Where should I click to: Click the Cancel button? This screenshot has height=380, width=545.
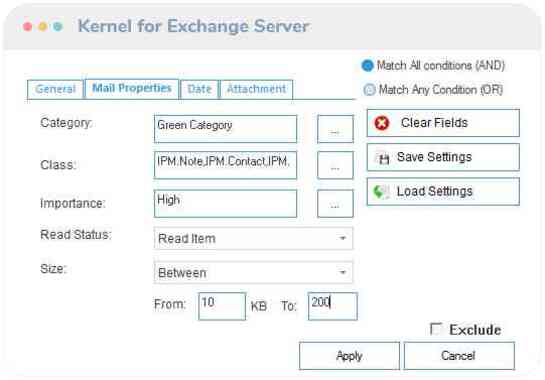coord(459,356)
